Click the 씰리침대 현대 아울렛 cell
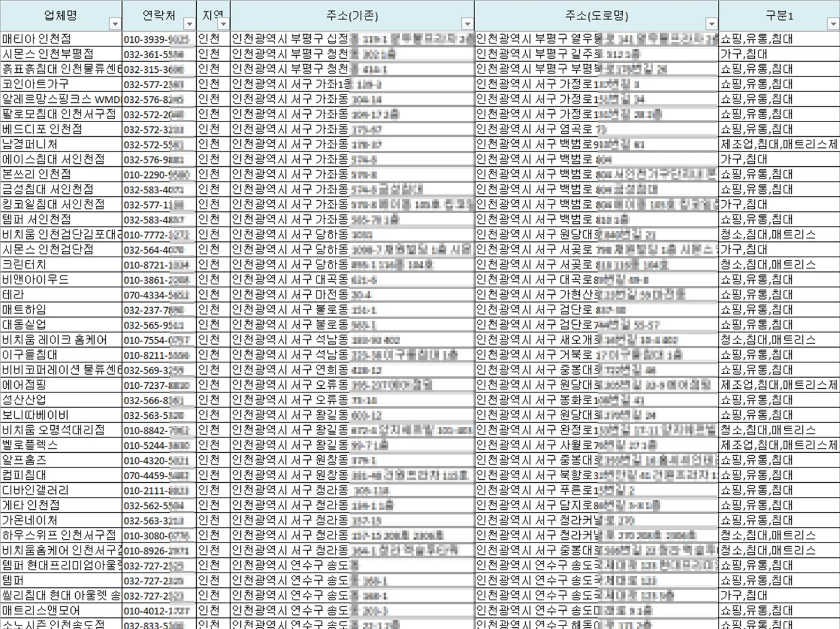The height and width of the screenshot is (629, 840). point(61,596)
